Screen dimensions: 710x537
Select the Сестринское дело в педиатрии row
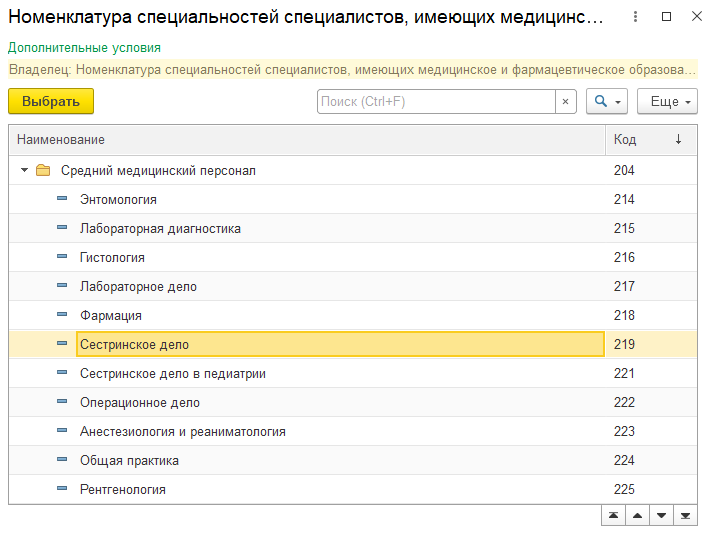[173, 374]
